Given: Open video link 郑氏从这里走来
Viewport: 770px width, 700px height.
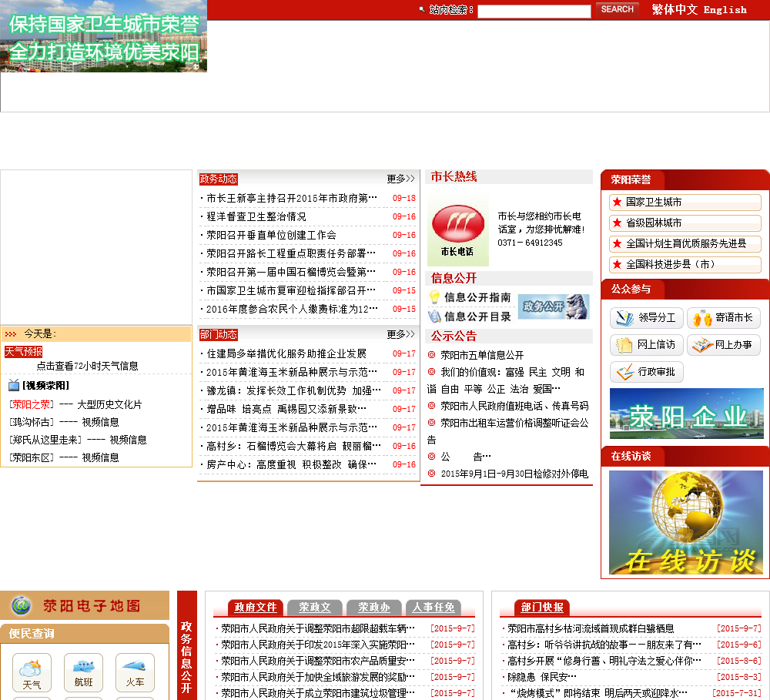Looking at the screenshot, I should coord(45,440).
